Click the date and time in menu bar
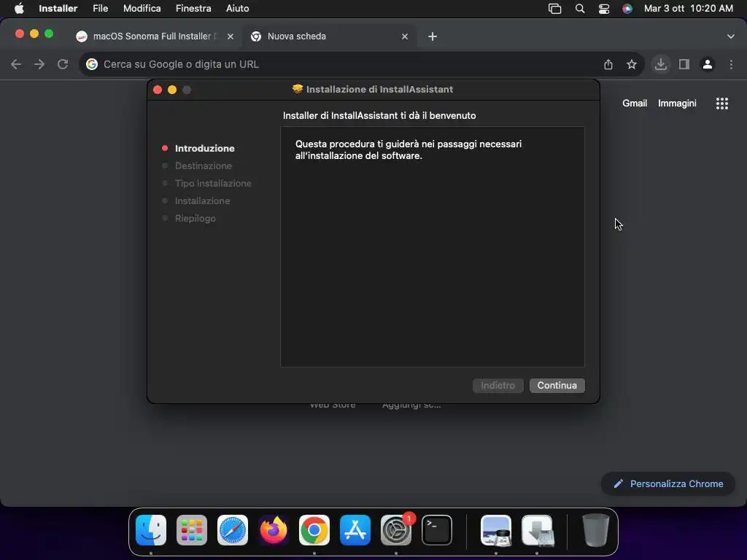 point(689,8)
